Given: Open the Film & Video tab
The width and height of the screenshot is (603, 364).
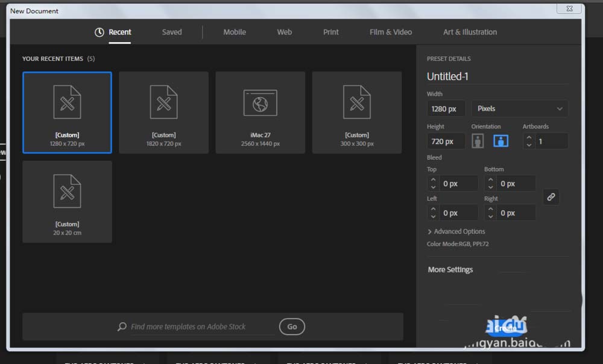Looking at the screenshot, I should click(390, 33).
